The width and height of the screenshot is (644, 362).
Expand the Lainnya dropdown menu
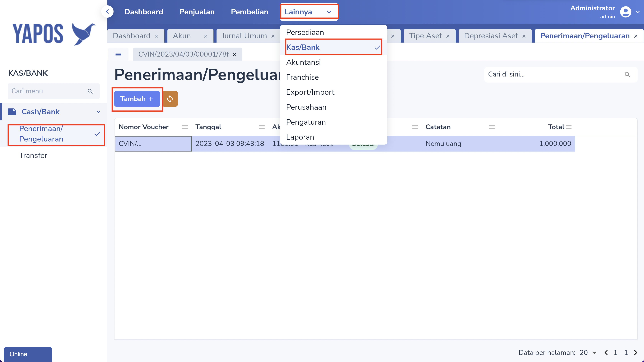[309, 12]
